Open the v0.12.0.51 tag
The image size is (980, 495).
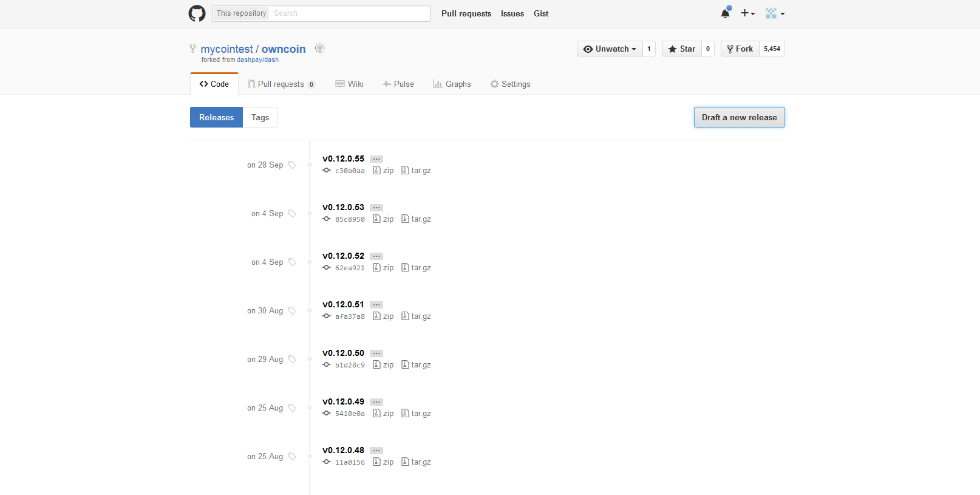point(343,304)
